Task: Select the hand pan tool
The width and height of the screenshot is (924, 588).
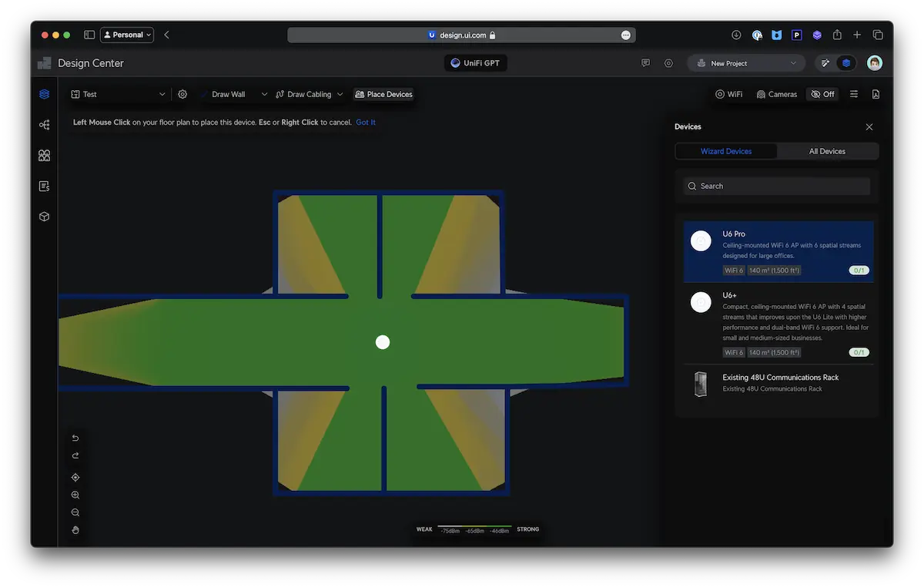Action: tap(75, 530)
